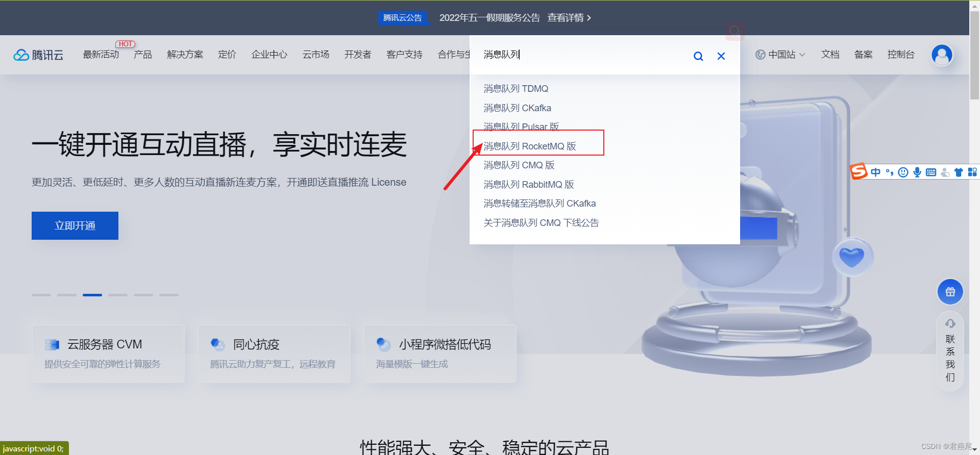980x455 pixels.
Task: Click the gift floating button
Action: tap(950, 292)
